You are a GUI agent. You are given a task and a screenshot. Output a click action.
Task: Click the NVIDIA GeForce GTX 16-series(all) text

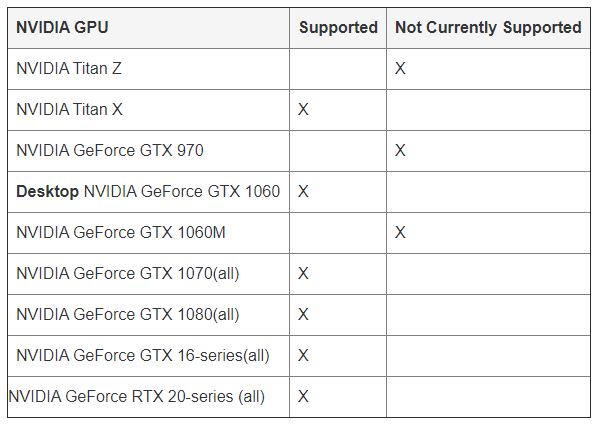click(x=143, y=355)
